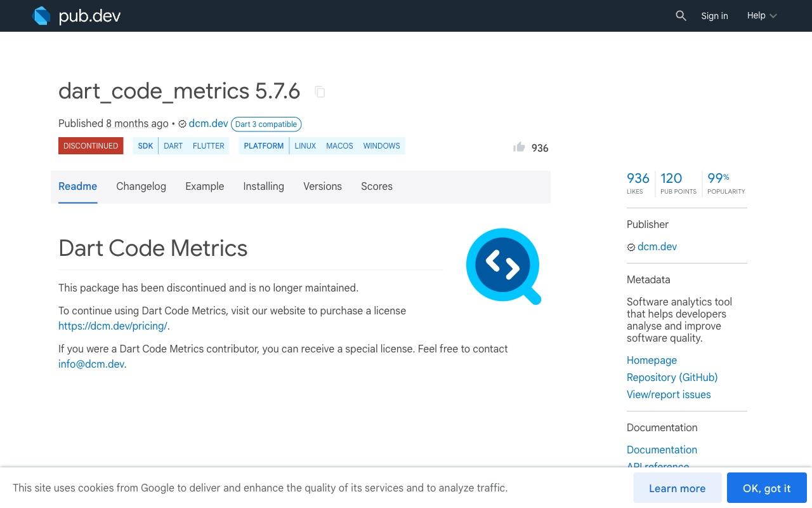
Task: View the Installing tab
Action: [263, 186]
